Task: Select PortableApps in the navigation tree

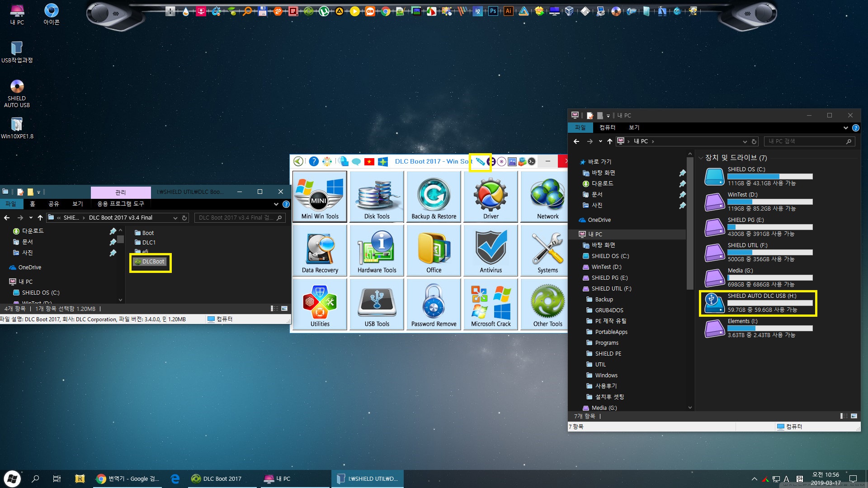Action: click(x=611, y=332)
